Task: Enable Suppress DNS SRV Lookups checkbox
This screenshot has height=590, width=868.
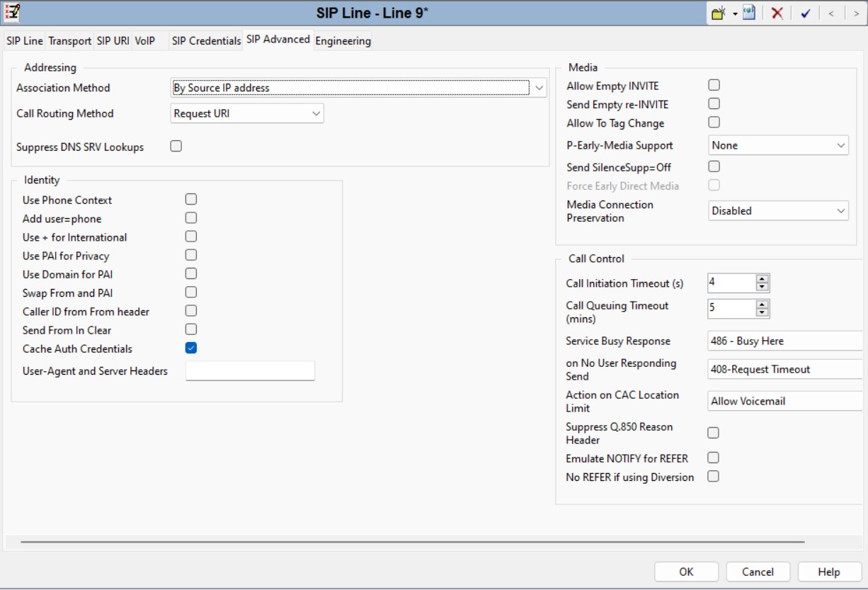Action: point(176,147)
